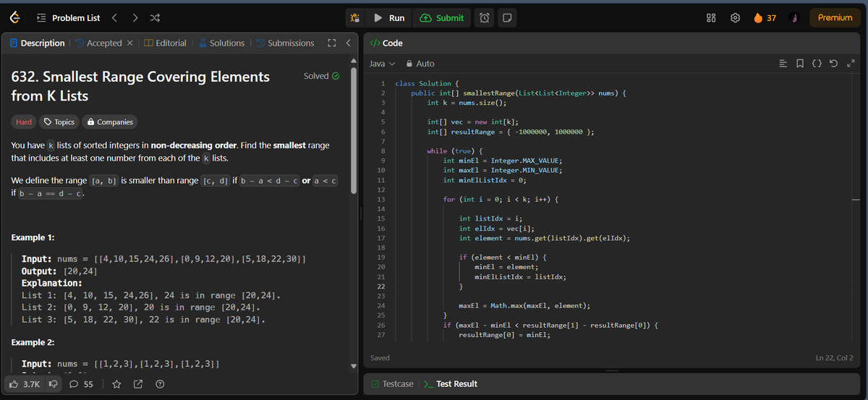Open the sticky notes icon
Screen dimensions: 868x400
coord(507,17)
